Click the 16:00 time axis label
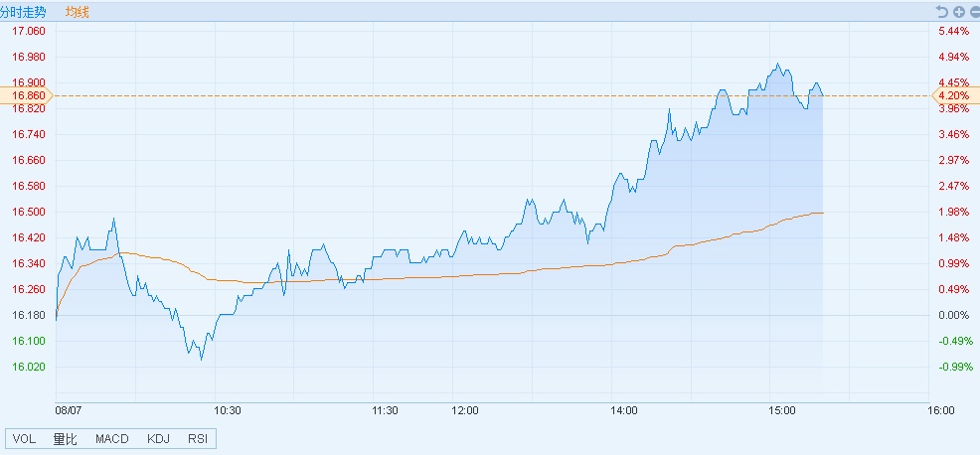980x455 pixels. pos(940,410)
